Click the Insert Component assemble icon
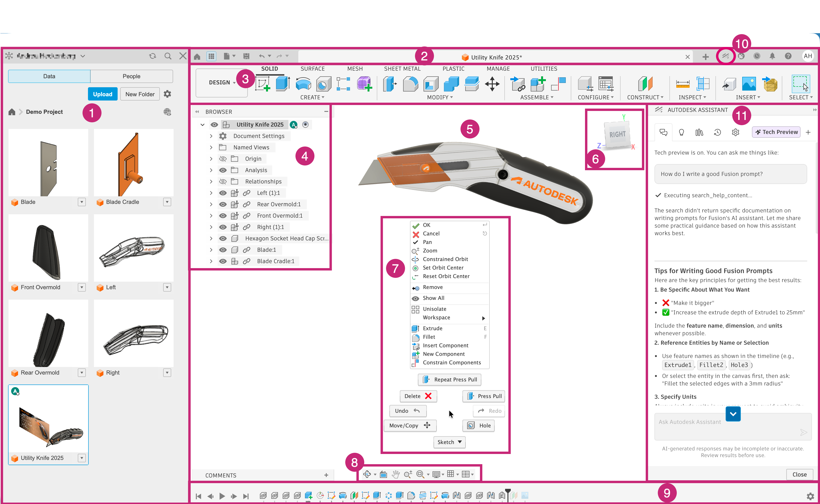Viewport: 820px width, 504px height. tap(518, 83)
